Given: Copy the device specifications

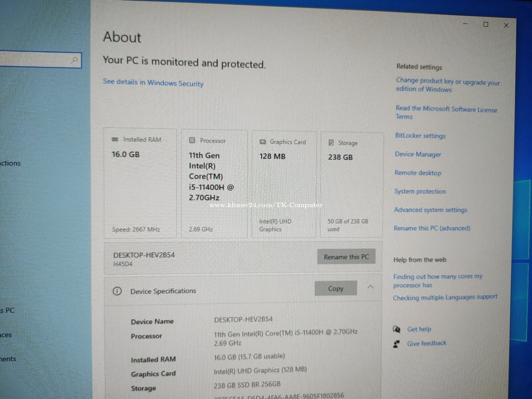Looking at the screenshot, I should click(336, 288).
